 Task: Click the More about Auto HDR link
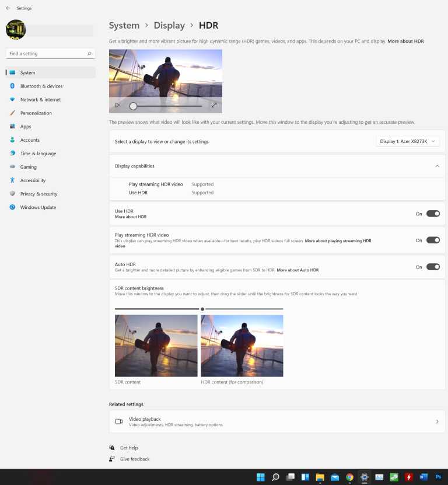point(297,270)
